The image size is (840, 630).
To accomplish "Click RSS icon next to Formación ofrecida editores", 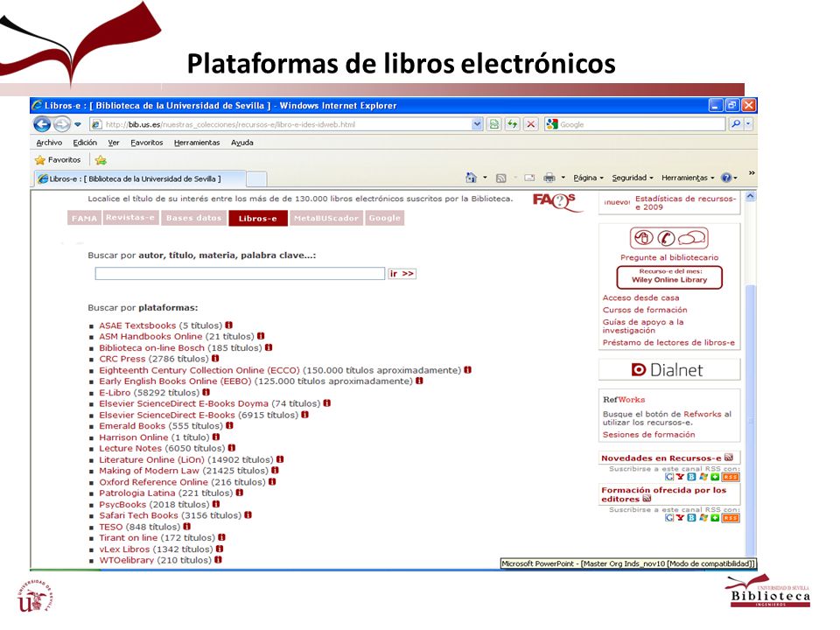I will pyautogui.click(x=647, y=499).
